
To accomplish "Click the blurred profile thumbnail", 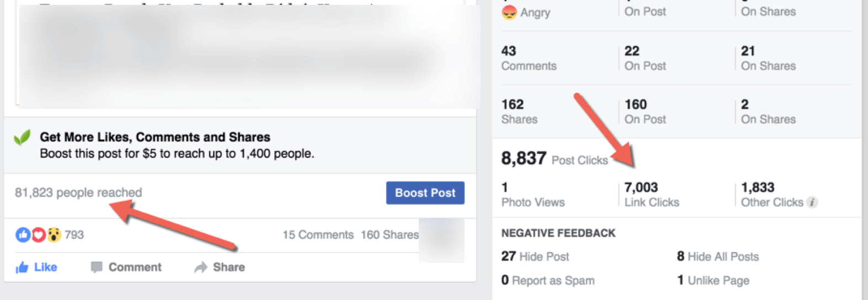I will click(x=441, y=240).
